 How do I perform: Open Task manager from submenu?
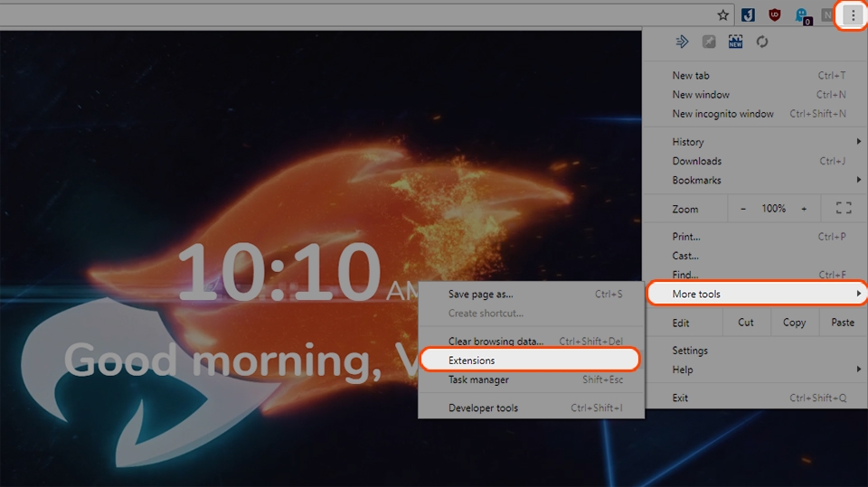click(532, 379)
